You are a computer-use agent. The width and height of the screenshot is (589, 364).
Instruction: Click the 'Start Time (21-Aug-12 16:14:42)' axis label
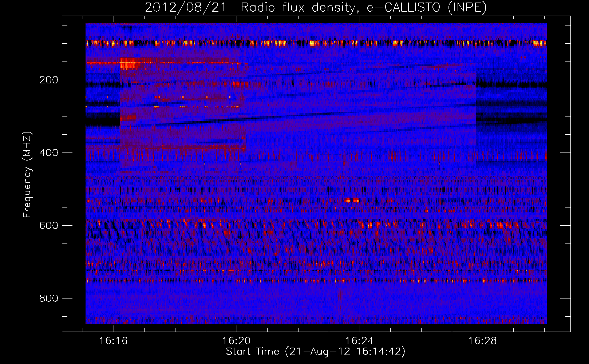tap(316, 352)
